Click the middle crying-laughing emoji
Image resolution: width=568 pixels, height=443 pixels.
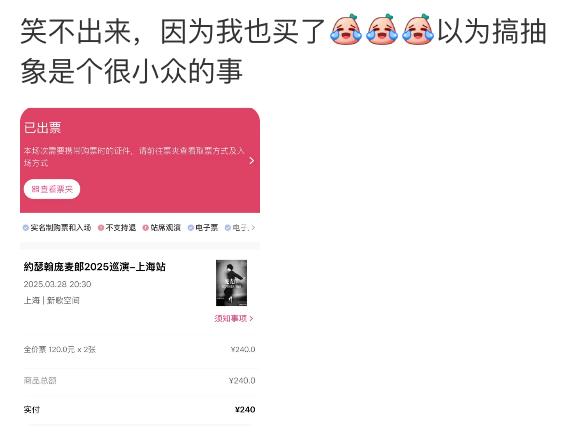(382, 30)
